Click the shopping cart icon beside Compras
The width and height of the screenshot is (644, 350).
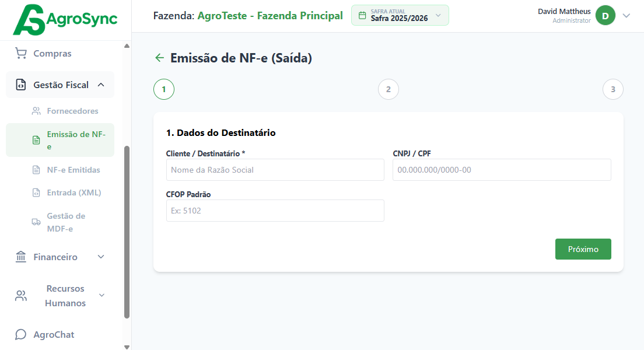21,53
